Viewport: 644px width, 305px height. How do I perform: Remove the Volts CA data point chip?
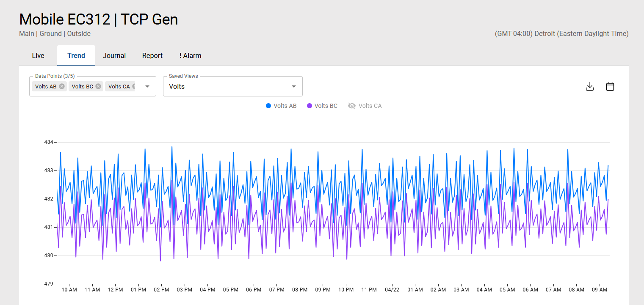point(133,86)
